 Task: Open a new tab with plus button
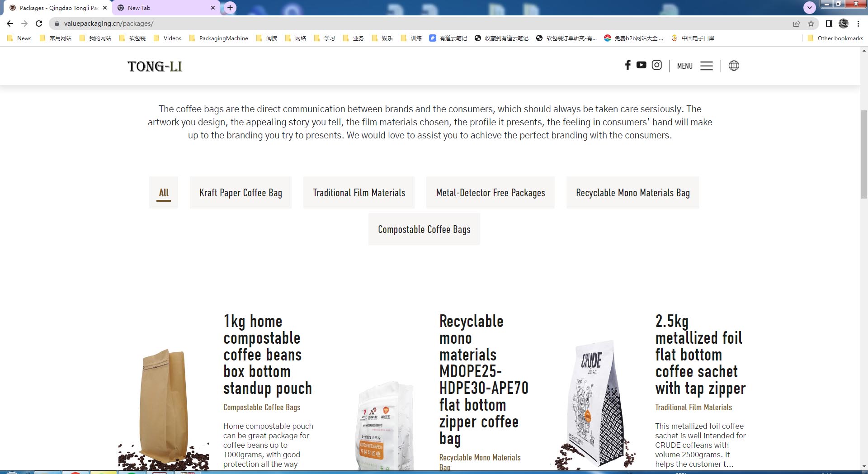pyautogui.click(x=230, y=8)
